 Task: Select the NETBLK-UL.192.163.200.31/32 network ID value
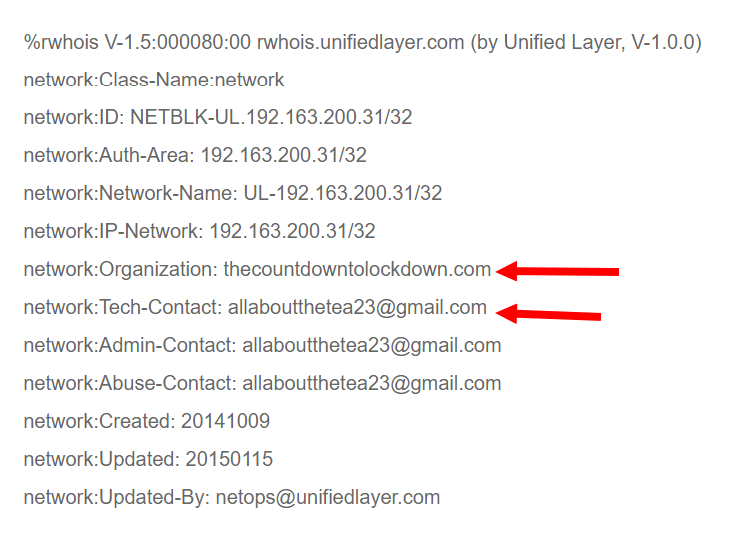click(x=271, y=117)
